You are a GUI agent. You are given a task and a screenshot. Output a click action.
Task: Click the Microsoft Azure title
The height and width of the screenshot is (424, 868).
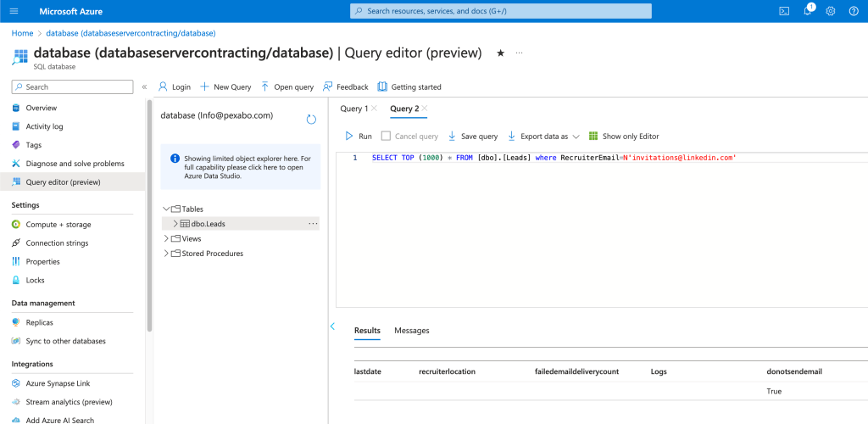(71, 11)
